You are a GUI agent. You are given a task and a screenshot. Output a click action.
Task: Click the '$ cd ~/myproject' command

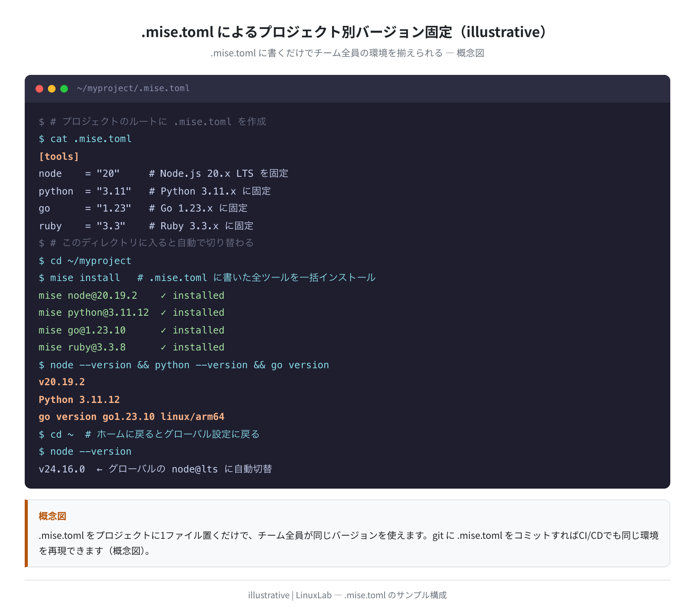pos(85,261)
